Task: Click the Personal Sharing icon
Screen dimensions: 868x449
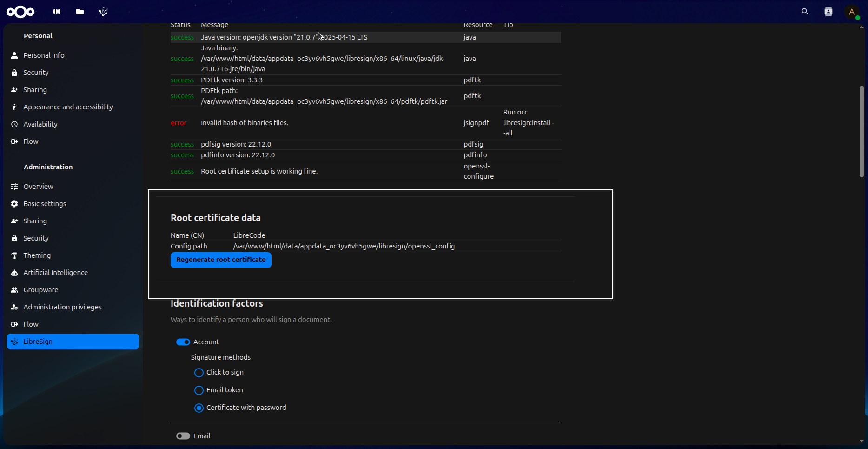Action: click(14, 90)
